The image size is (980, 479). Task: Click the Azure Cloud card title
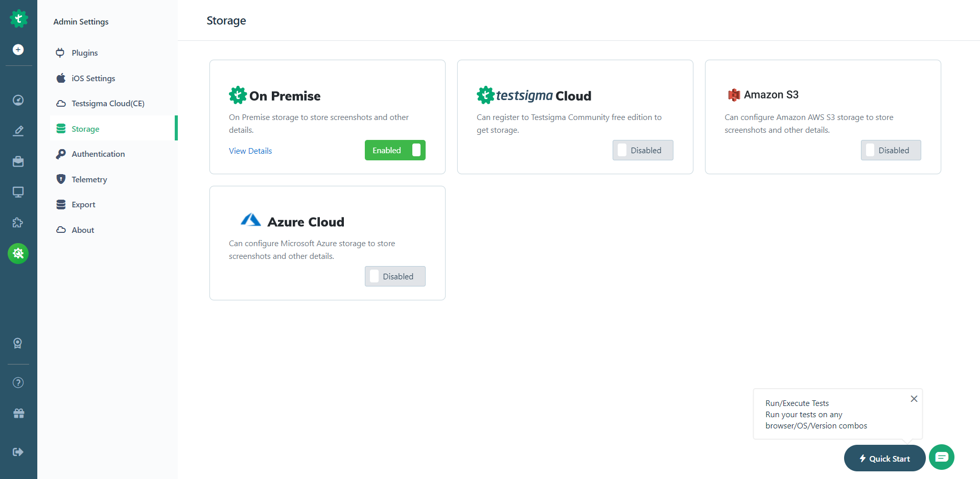coord(306,222)
